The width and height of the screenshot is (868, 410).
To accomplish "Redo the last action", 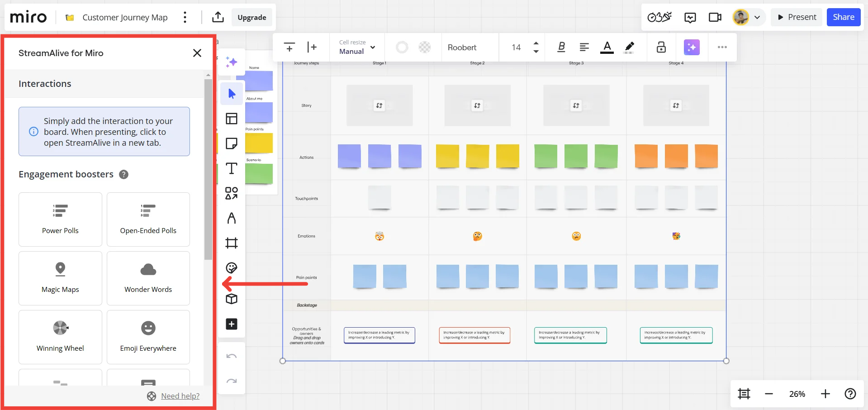I will click(x=232, y=381).
